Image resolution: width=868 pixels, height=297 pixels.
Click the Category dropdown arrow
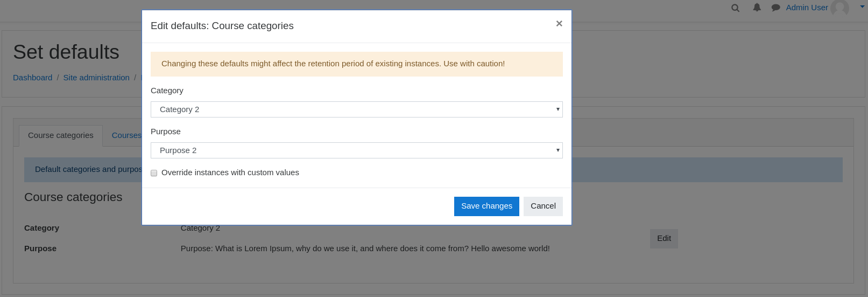558,109
